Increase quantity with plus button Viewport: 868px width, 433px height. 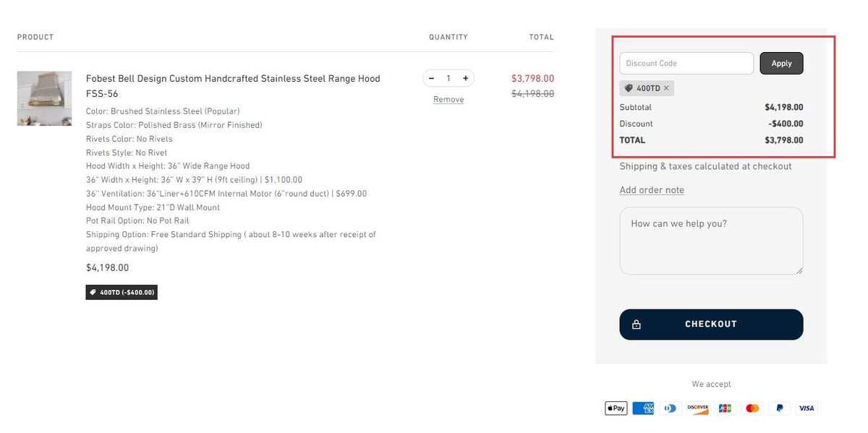(465, 78)
